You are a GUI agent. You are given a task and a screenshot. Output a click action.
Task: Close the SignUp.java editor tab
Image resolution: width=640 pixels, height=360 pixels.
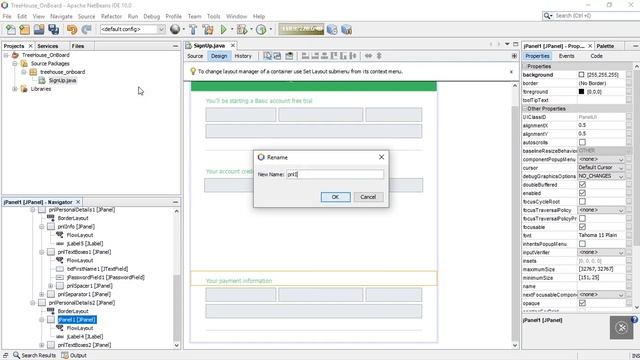click(233, 45)
